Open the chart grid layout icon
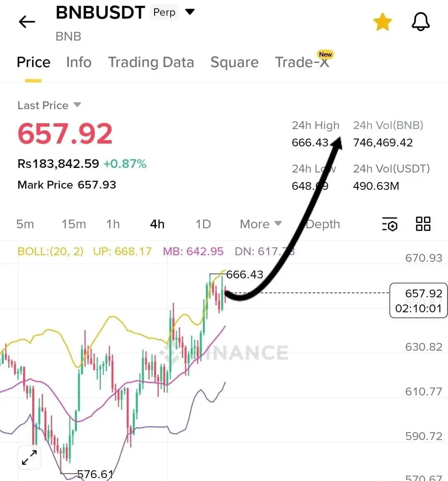Viewport: 448px width, 481px height. tap(423, 224)
